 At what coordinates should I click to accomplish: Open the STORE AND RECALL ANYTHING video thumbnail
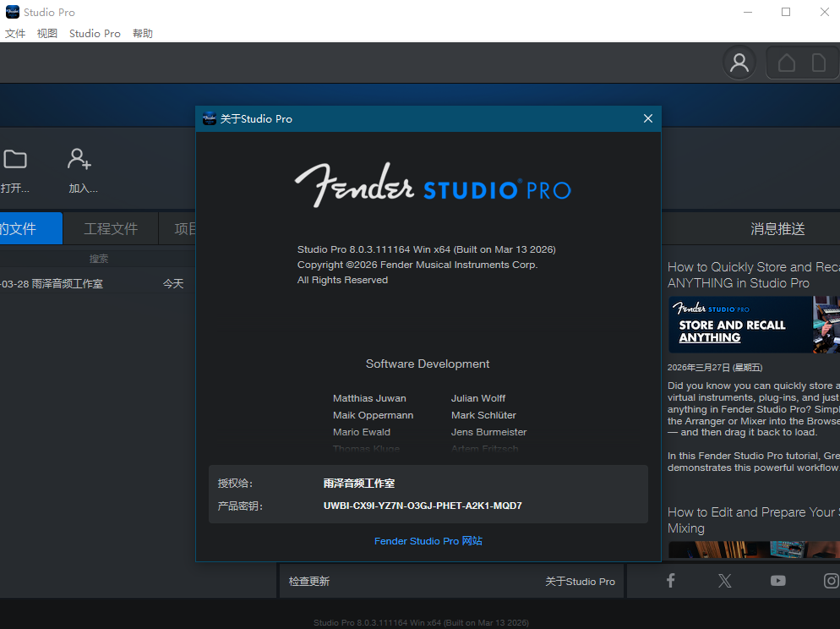coord(752,325)
